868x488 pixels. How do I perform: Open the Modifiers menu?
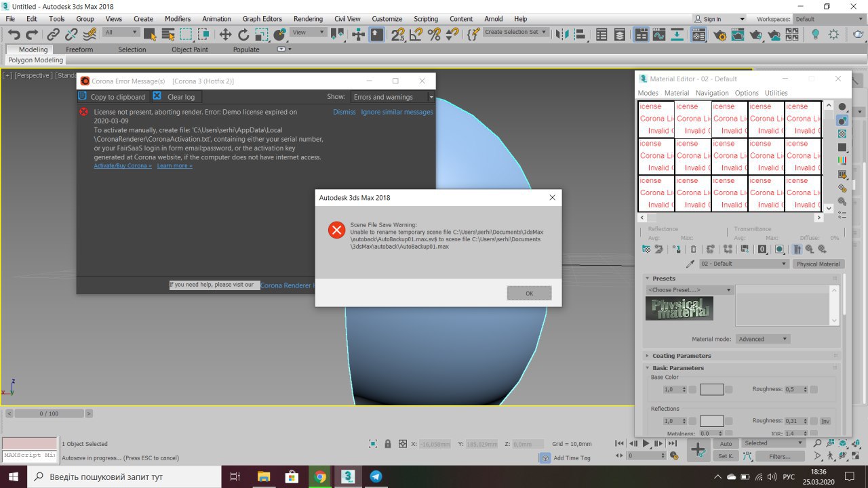click(178, 19)
